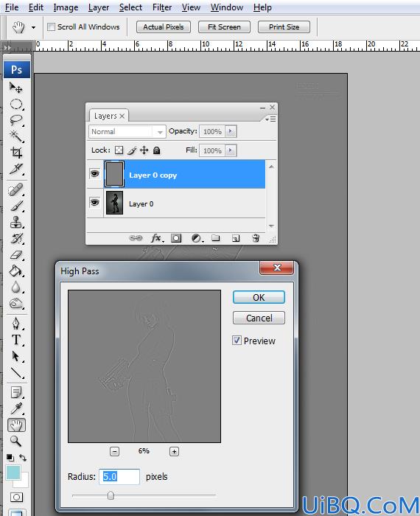Select the Pen tool

(x=16, y=323)
